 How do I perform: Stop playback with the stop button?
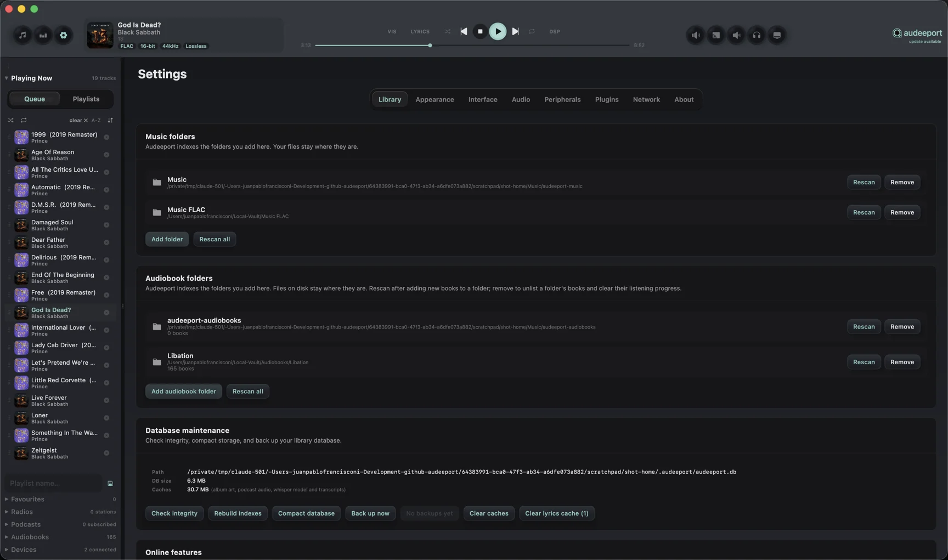480,31
